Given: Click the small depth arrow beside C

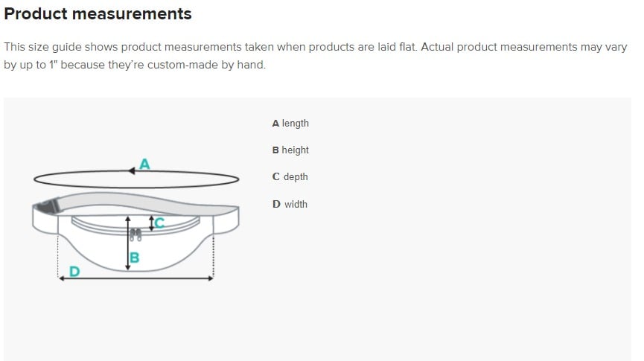Looking at the screenshot, I should (151, 222).
